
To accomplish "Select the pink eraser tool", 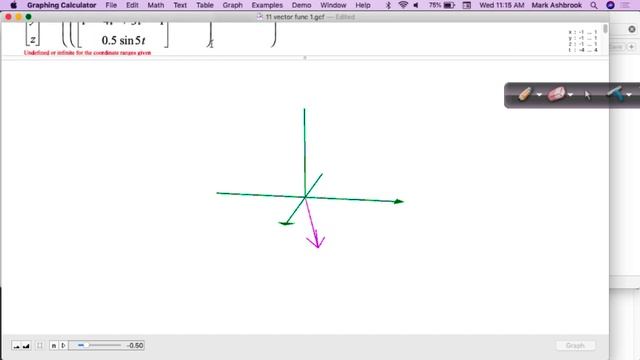I will [556, 94].
